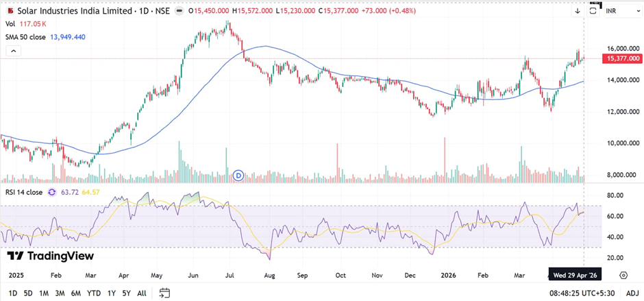Click the down arrow icon near INR
Screen dimensions: 644x301
[577, 11]
